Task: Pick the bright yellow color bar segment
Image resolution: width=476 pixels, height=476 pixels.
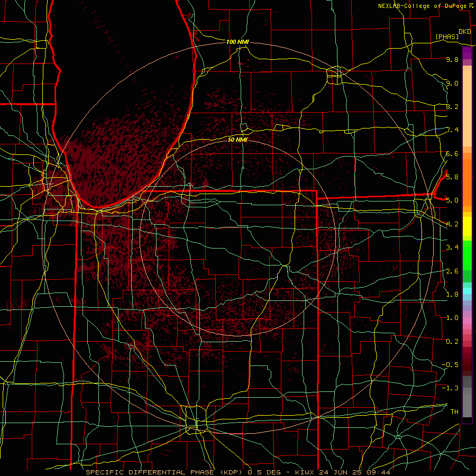Action: (467, 226)
